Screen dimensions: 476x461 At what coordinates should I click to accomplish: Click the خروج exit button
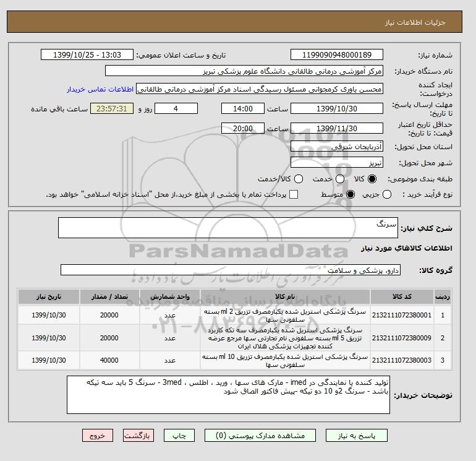[98, 436]
